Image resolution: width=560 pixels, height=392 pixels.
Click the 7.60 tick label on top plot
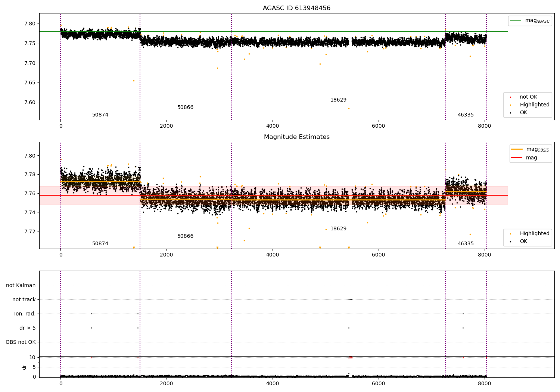(30, 103)
